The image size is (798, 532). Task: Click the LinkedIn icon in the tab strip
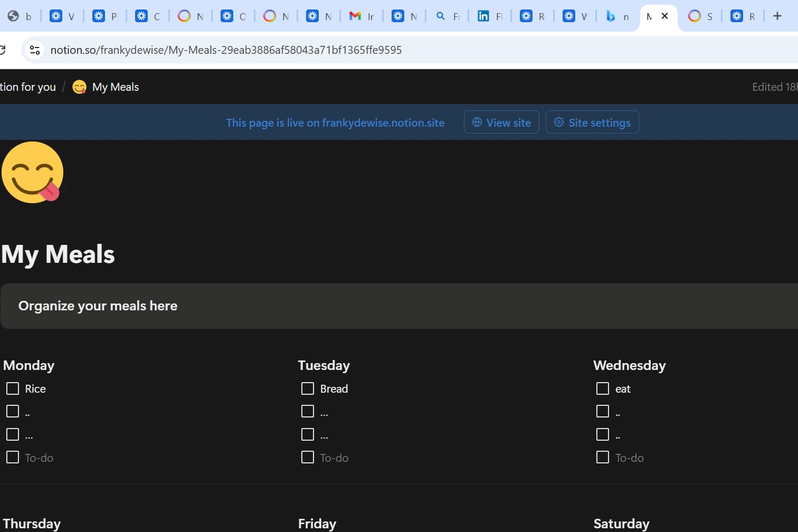tap(483, 16)
